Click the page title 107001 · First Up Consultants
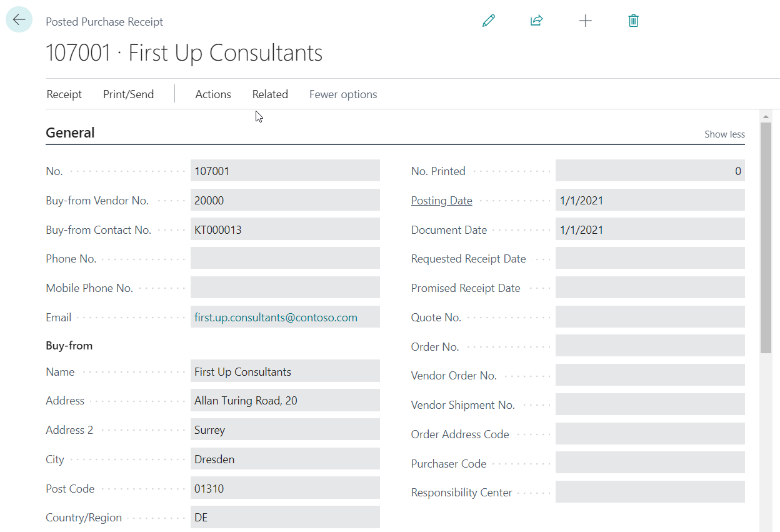 184,53
